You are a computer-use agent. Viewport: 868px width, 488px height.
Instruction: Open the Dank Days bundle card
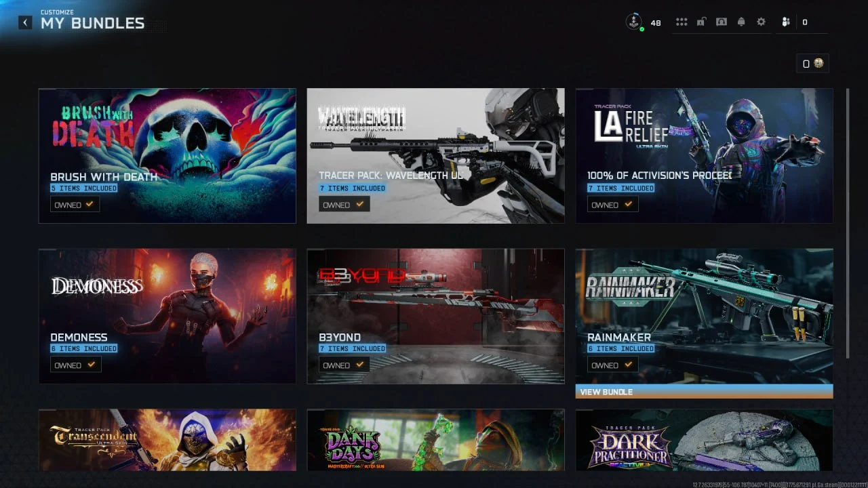tap(435, 440)
